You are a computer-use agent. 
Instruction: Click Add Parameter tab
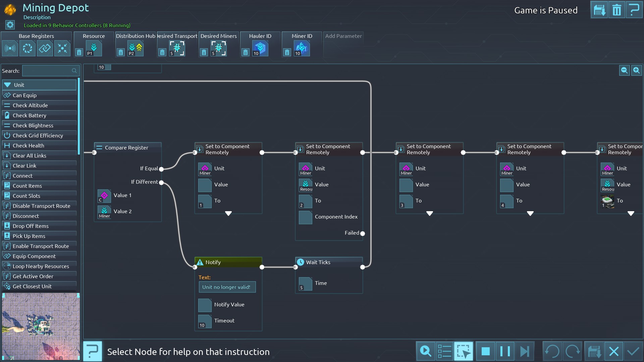click(x=343, y=36)
